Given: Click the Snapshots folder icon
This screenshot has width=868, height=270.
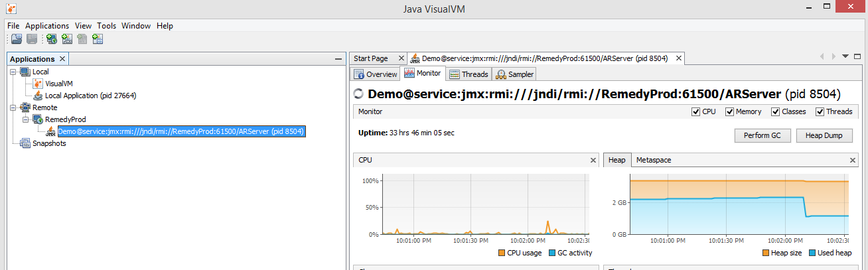Looking at the screenshot, I should 25,143.
